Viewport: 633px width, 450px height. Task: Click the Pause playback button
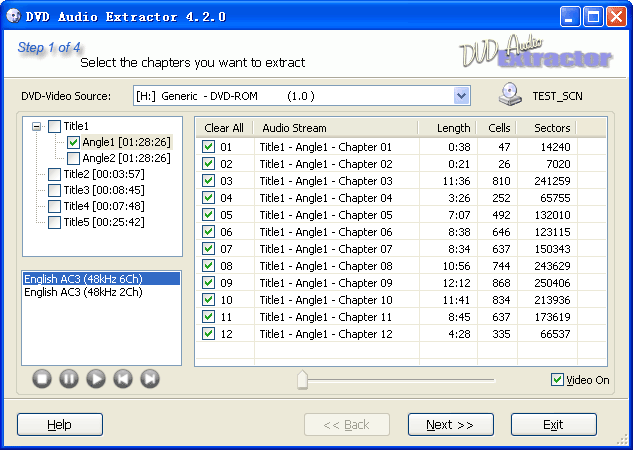coord(69,379)
